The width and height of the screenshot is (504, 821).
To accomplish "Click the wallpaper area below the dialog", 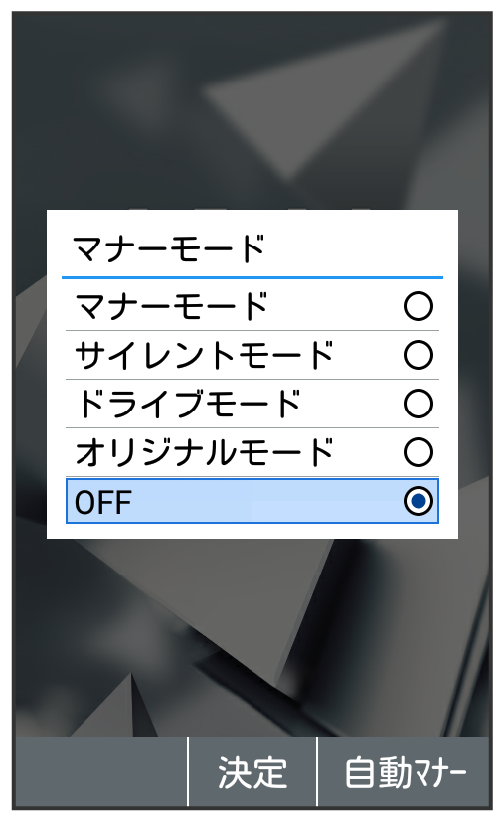I will click(252, 637).
